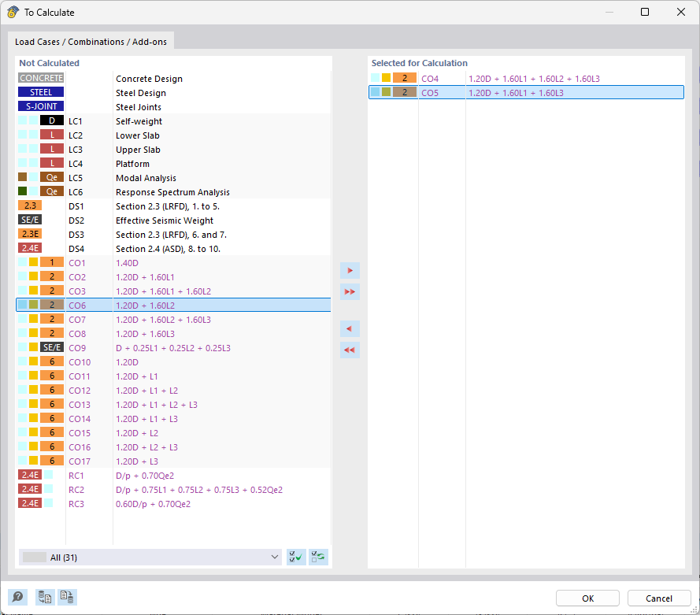Select the S-JOINT badge
The height and width of the screenshot is (615, 700).
pyautogui.click(x=41, y=106)
